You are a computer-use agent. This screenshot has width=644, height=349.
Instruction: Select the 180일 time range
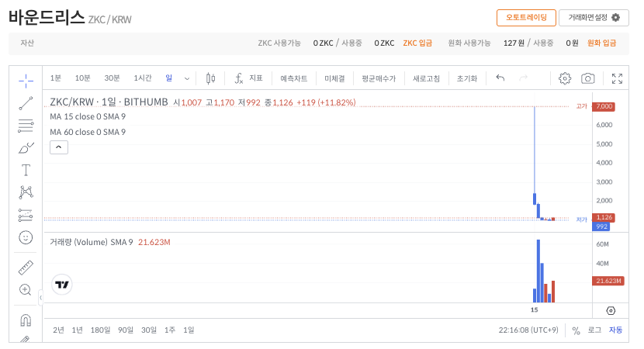100,330
